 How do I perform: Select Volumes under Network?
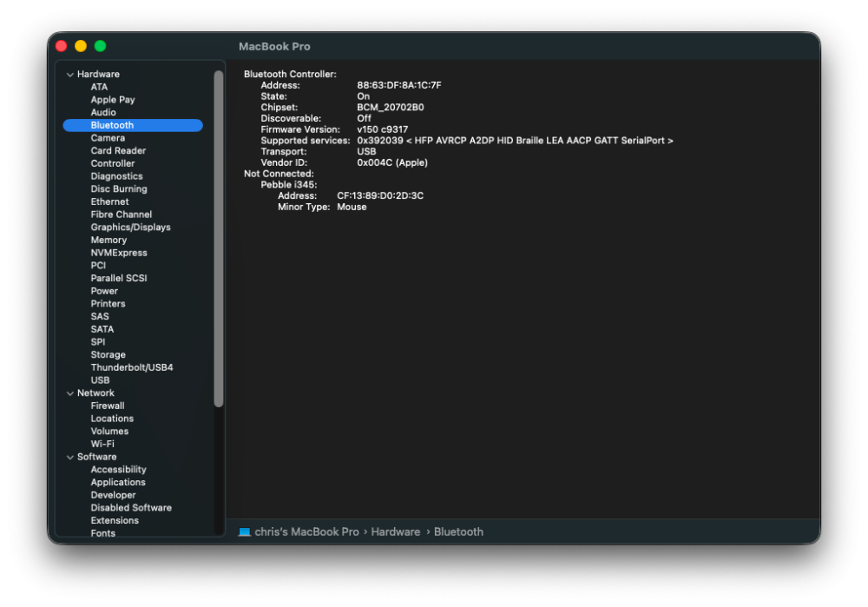(109, 431)
